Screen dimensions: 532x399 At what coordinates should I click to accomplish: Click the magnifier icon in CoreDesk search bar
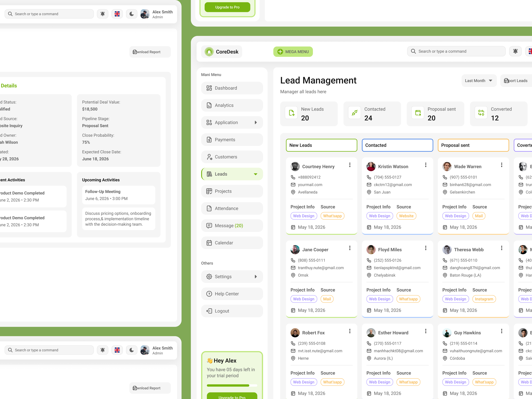pos(413,51)
